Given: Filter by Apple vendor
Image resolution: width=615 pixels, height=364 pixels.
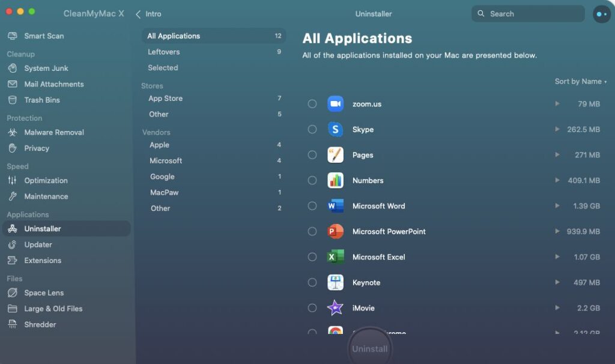Looking at the screenshot, I should point(214,145).
